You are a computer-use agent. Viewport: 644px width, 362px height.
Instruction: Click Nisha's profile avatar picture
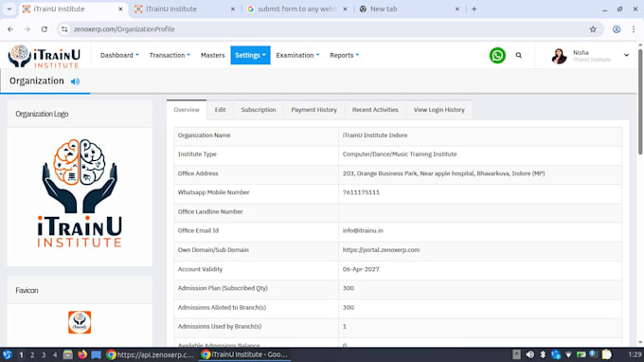[x=559, y=56]
